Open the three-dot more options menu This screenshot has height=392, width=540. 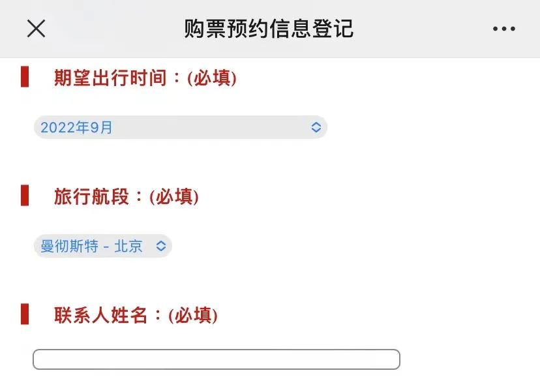pyautogui.click(x=503, y=29)
